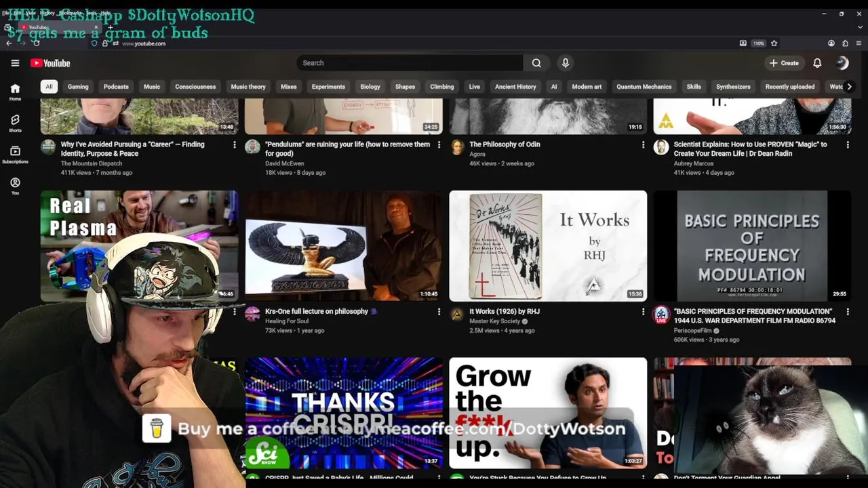This screenshot has height=488, width=868.
Task: Open the It Works by RHJ thumbnail
Action: click(548, 246)
